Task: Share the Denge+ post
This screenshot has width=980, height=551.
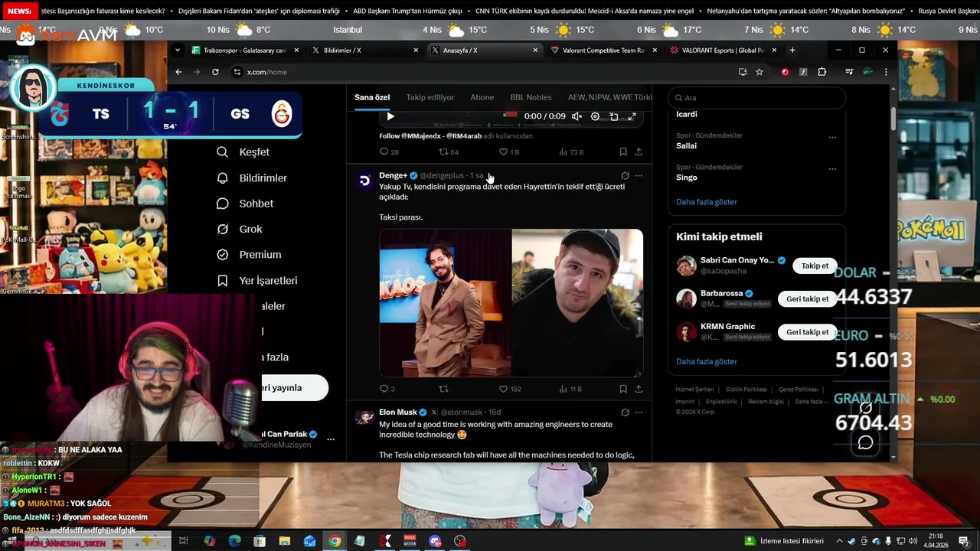Action: (639, 389)
